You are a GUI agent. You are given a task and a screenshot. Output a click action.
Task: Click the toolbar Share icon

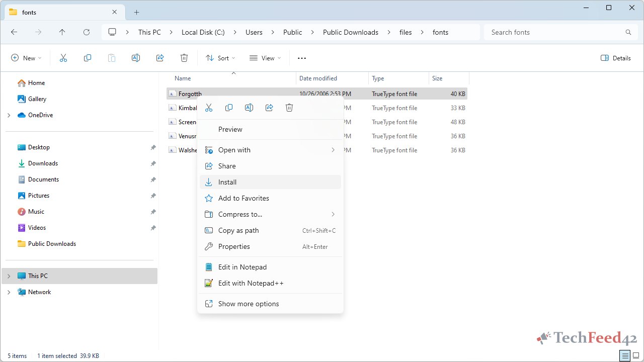pyautogui.click(x=160, y=58)
